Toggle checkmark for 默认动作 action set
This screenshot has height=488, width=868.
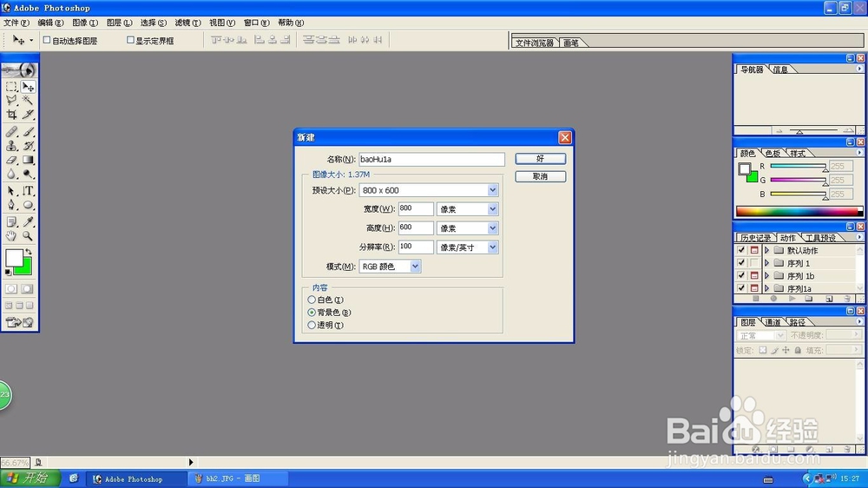coord(741,250)
